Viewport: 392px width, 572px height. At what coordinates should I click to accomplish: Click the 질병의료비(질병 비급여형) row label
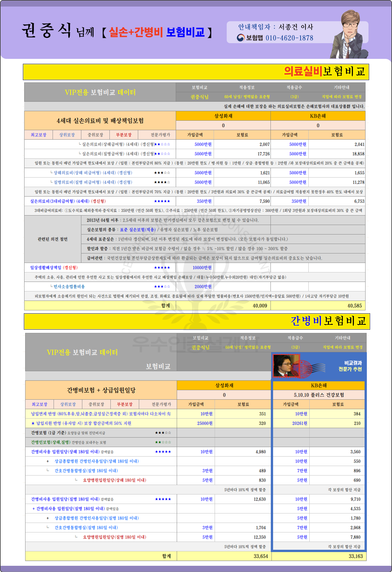[91, 182]
